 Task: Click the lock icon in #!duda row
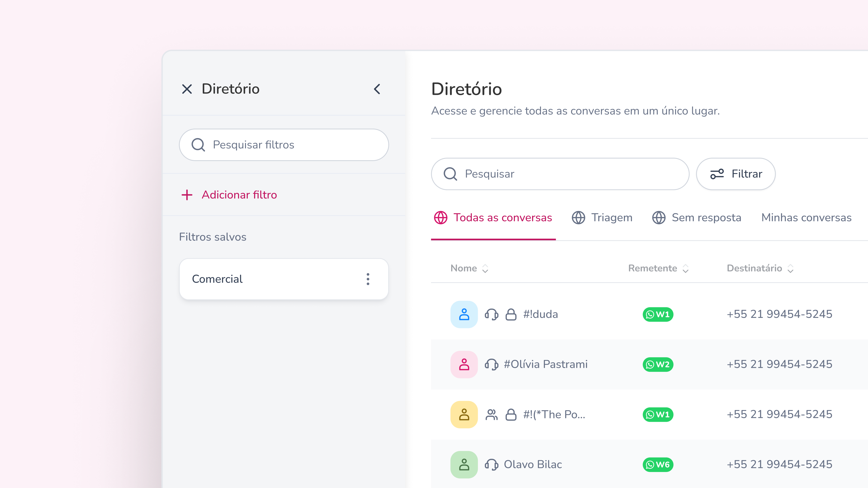coord(511,314)
